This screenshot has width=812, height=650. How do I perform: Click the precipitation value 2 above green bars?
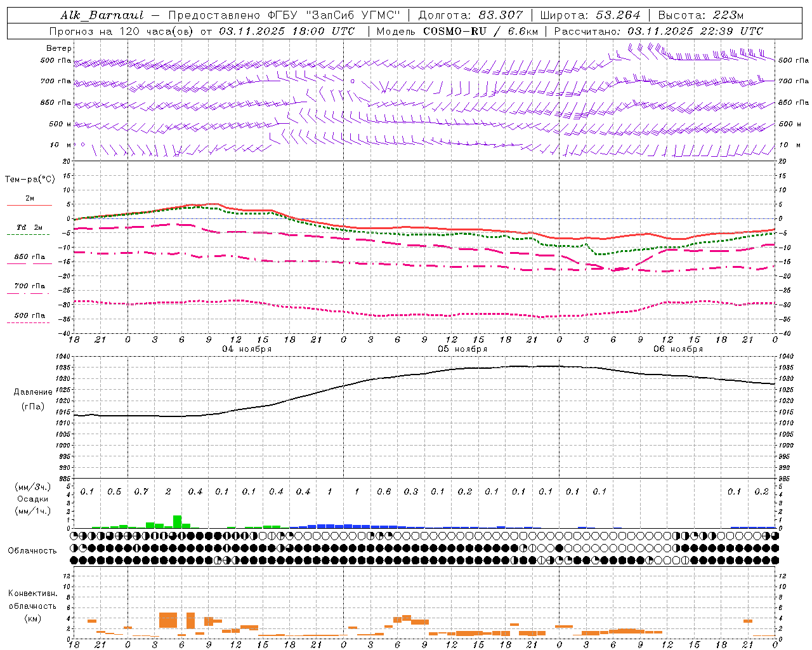pyautogui.click(x=168, y=491)
